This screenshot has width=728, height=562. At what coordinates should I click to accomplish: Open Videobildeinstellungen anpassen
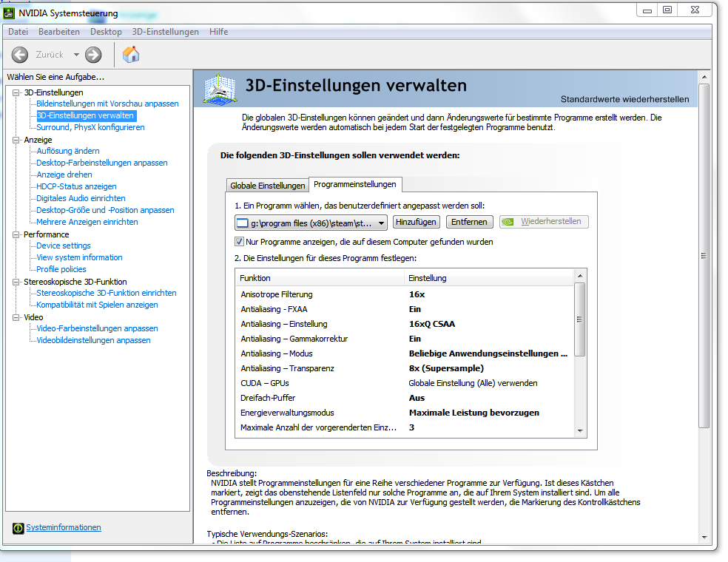point(93,340)
